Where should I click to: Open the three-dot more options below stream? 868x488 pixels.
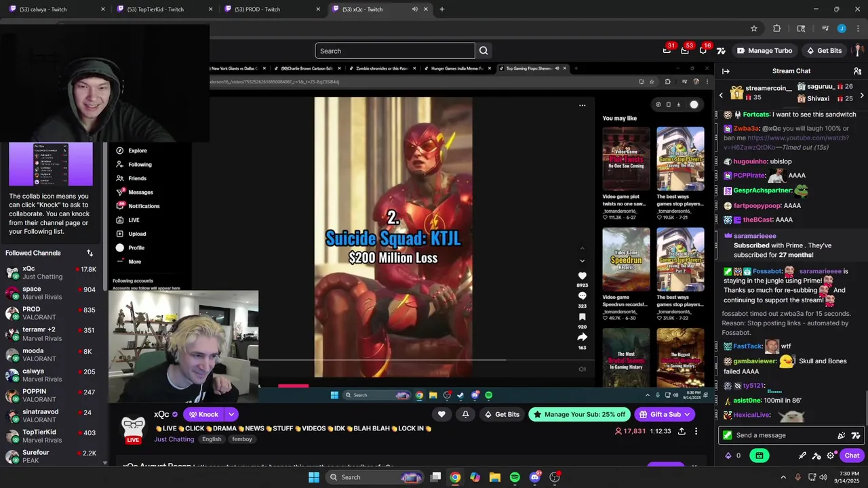tap(696, 431)
